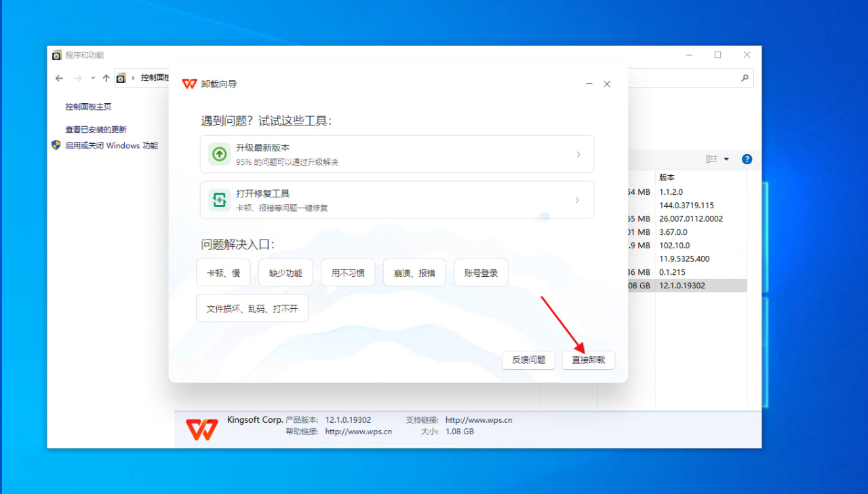Click the up one level arrow
Image resolution: width=868 pixels, height=494 pixels.
point(106,78)
